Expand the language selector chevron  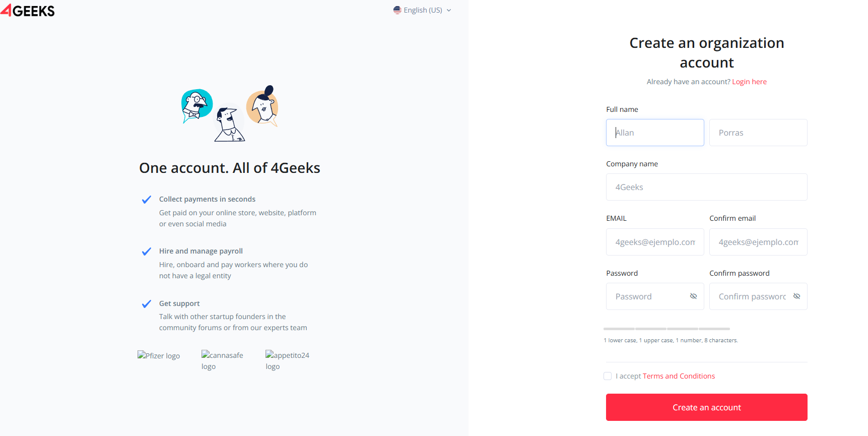pos(448,10)
